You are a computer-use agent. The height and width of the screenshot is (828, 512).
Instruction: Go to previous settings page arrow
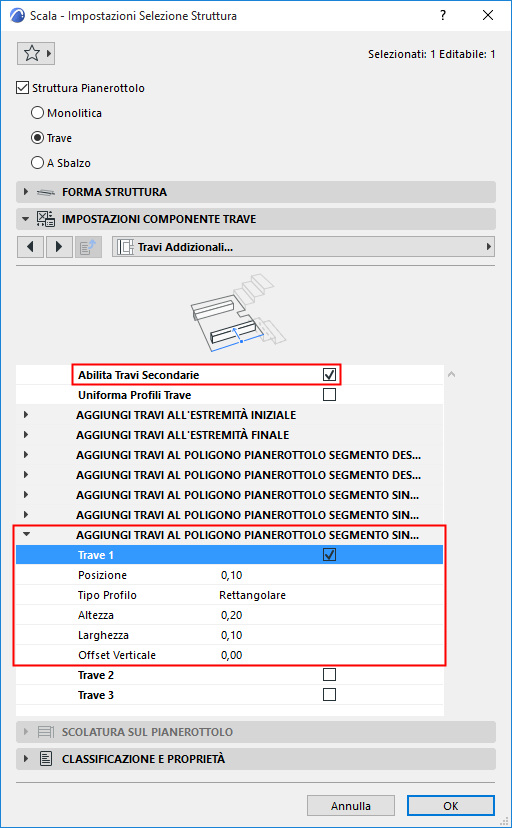coord(31,247)
